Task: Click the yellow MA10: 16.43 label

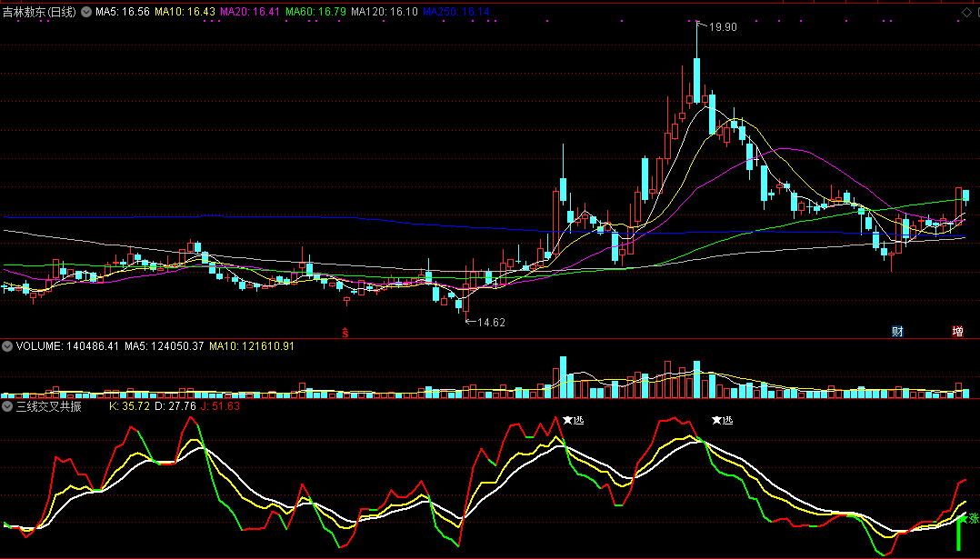Action: [x=185, y=12]
